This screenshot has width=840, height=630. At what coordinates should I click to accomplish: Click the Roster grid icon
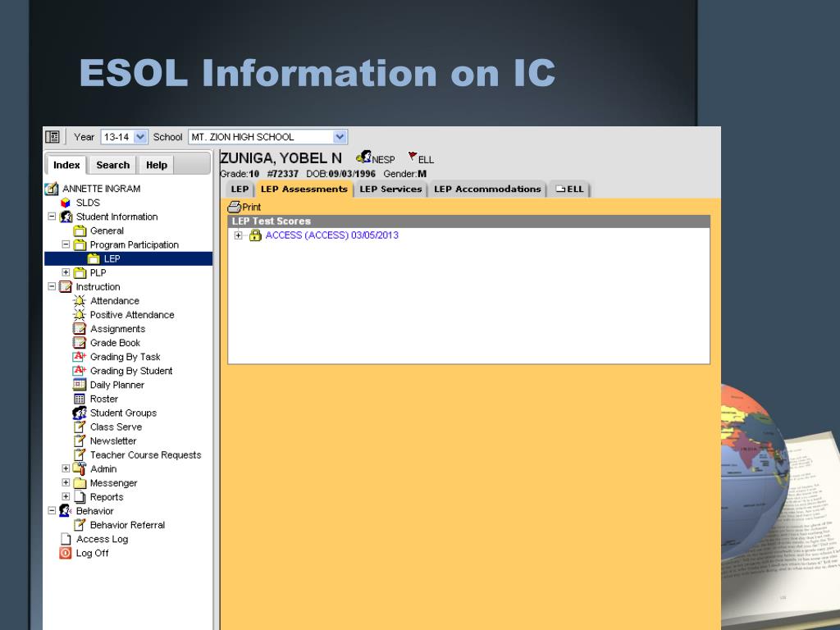point(80,399)
